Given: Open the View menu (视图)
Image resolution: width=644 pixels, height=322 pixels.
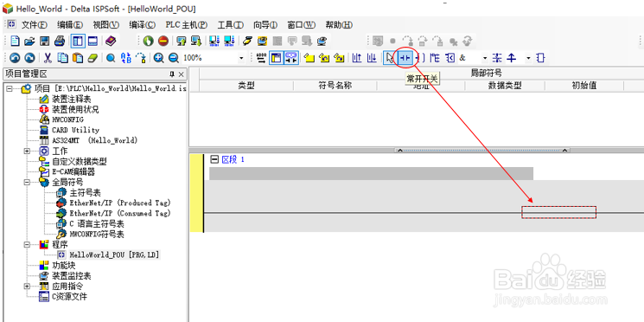Looking at the screenshot, I should [105, 25].
